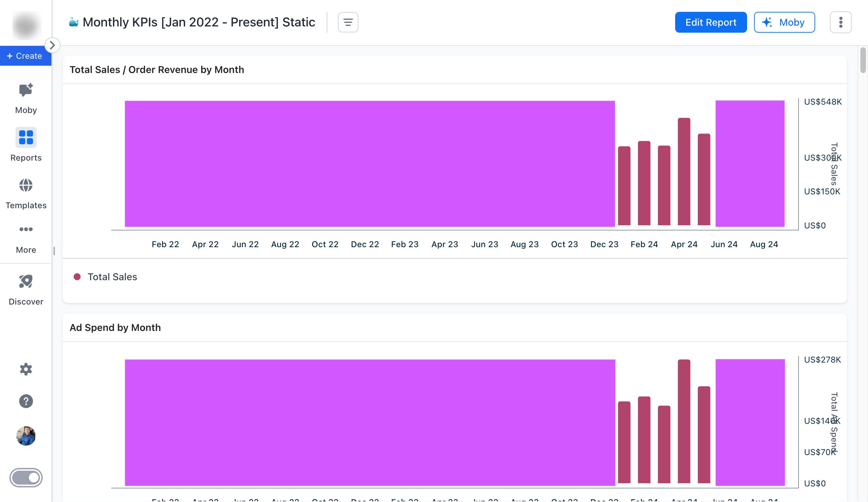The height and width of the screenshot is (502, 868).
Task: Click the help question mark icon
Action: [x=26, y=401]
